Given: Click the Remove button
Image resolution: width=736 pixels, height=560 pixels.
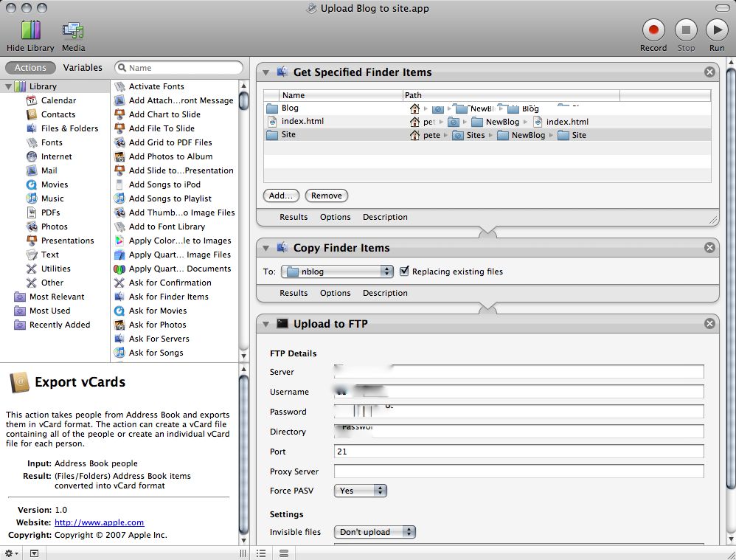Looking at the screenshot, I should coord(326,196).
